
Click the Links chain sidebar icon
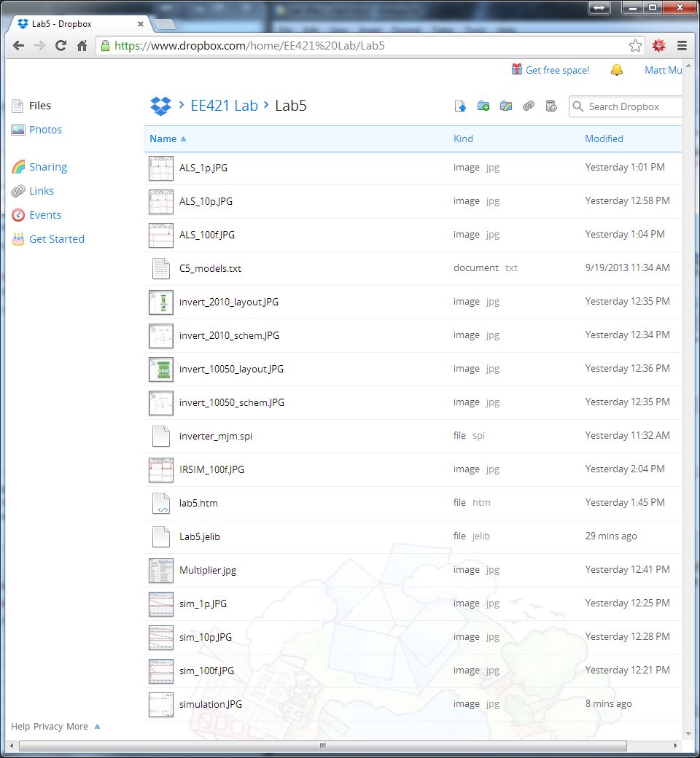click(18, 191)
